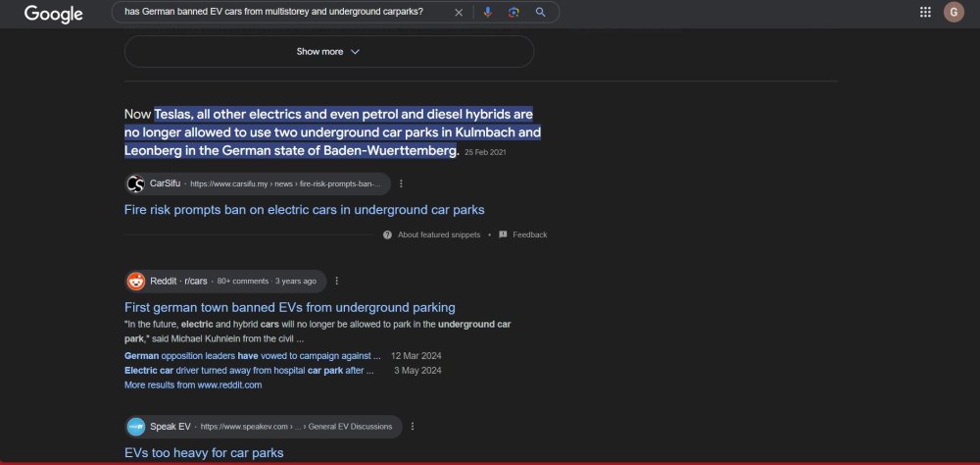Click the '12 Mar 2024' date
The image size is (980, 465).
click(x=416, y=355)
